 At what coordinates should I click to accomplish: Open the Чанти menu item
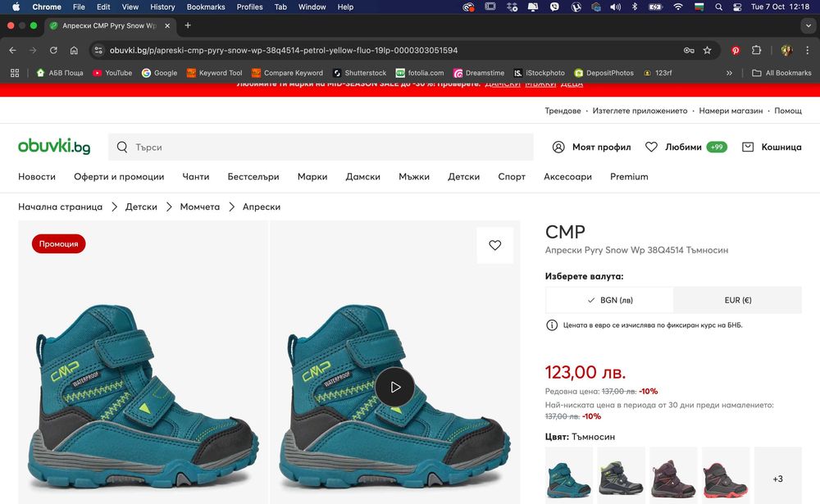click(196, 177)
